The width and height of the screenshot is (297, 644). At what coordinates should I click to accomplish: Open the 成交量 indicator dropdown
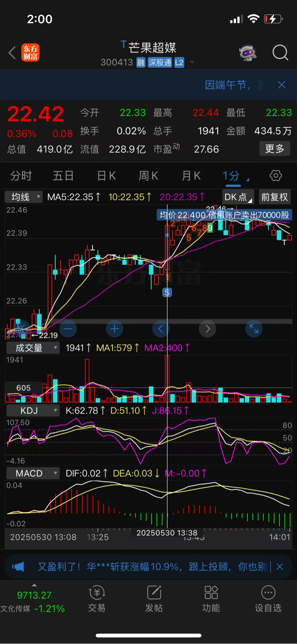[x=33, y=348]
